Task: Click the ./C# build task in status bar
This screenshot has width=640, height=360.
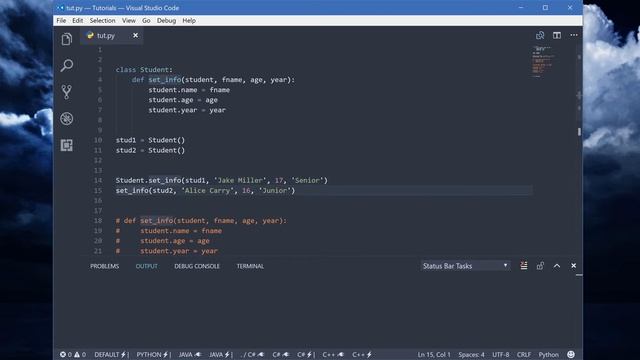Action: click(x=253, y=355)
